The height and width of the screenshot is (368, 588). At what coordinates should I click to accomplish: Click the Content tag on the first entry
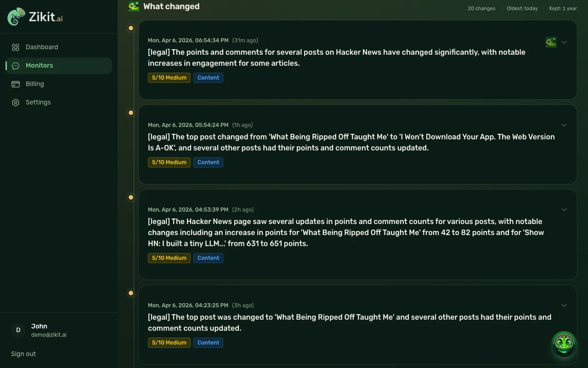[x=208, y=78]
